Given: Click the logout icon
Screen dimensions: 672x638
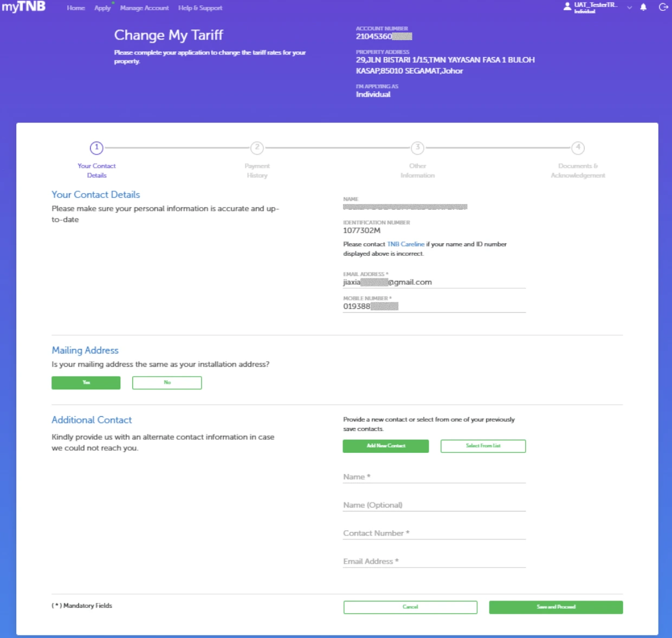Looking at the screenshot, I should coord(663,8).
